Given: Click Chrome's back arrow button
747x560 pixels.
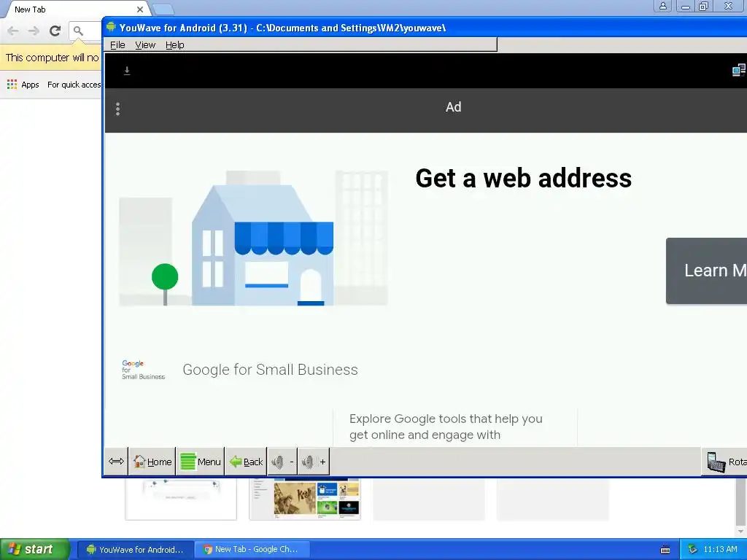Looking at the screenshot, I should [13, 31].
